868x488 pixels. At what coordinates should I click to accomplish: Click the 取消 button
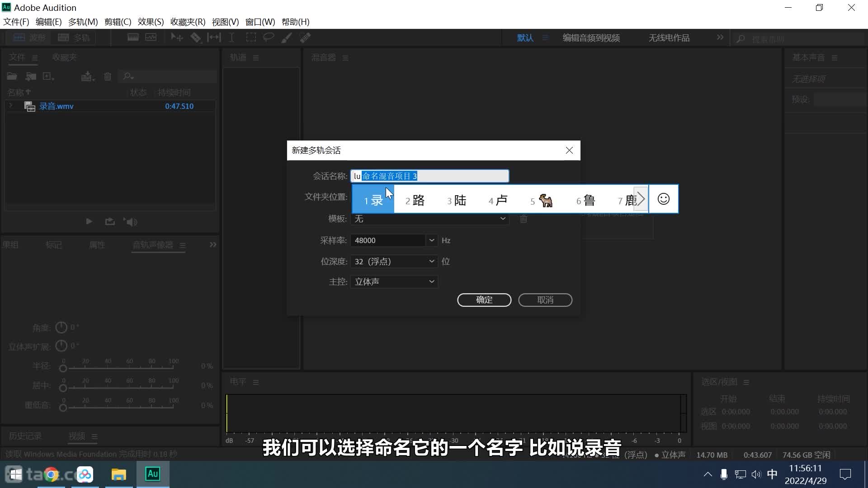point(545,300)
